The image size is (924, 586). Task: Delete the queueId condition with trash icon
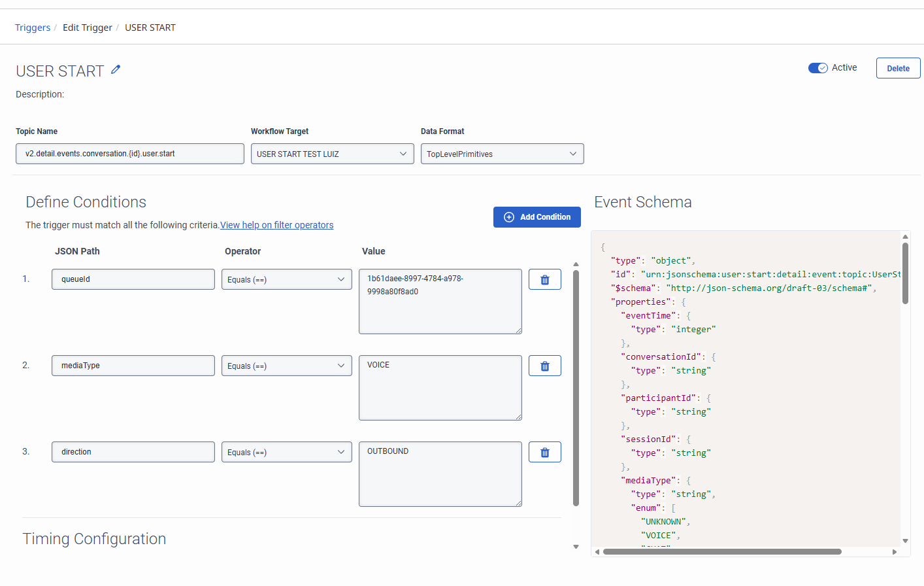544,279
